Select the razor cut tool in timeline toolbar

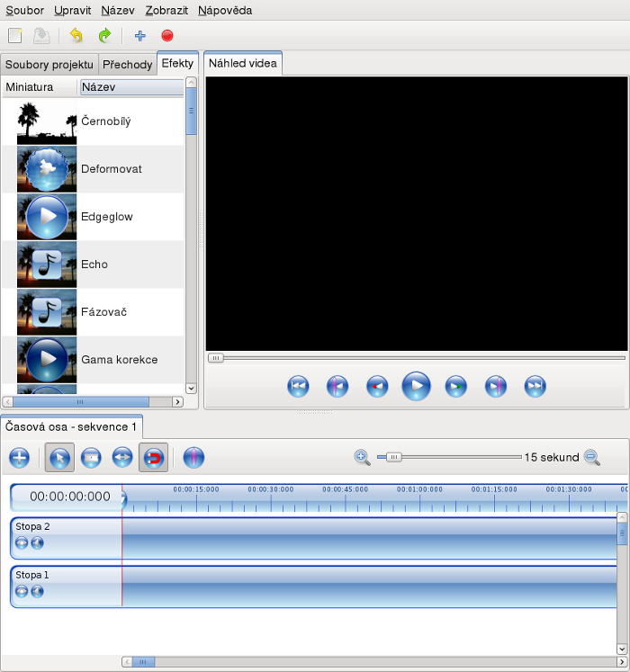coord(91,458)
